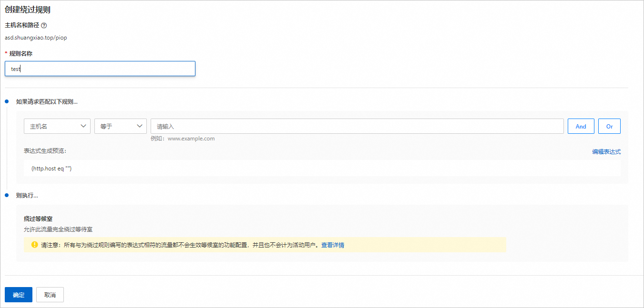Click the 规则名称 field label
The width and height of the screenshot is (644, 308).
[20, 54]
